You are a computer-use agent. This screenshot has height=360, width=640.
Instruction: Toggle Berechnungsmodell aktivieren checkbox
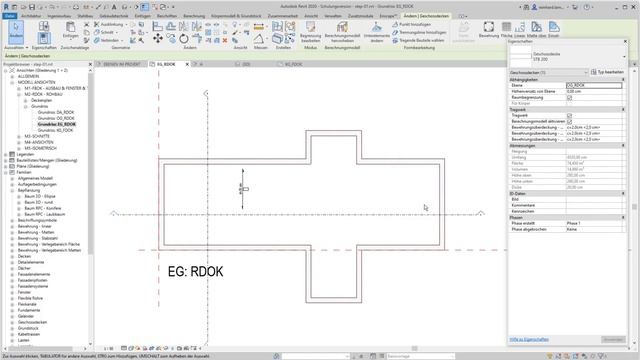(x=569, y=122)
